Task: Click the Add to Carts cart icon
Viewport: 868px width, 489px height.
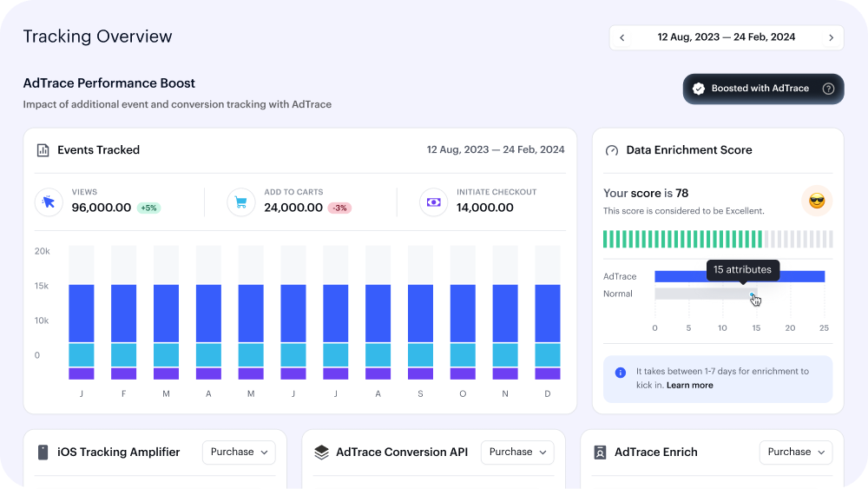Action: tap(240, 202)
